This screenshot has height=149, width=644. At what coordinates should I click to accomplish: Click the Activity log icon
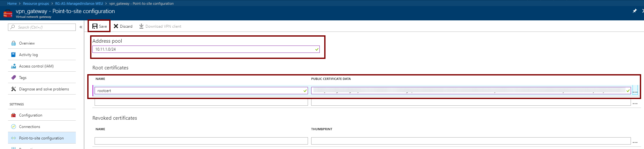coord(13,55)
